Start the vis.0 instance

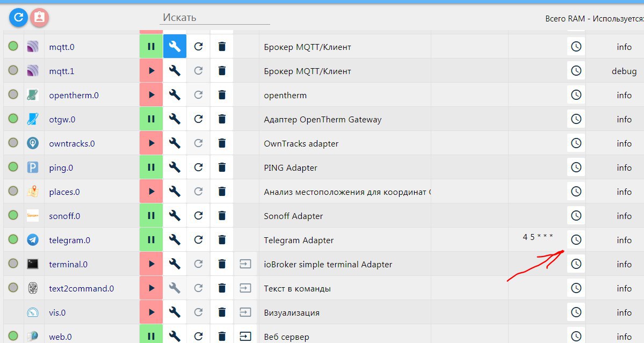click(151, 312)
